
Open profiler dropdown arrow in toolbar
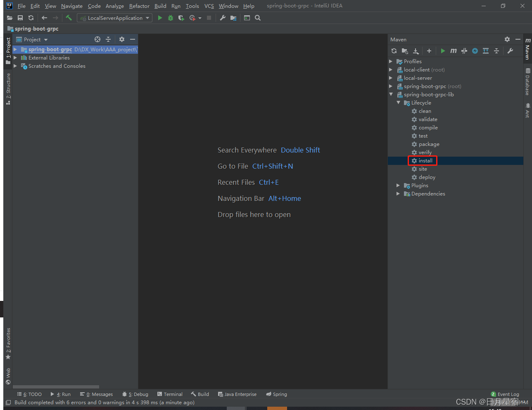click(200, 18)
